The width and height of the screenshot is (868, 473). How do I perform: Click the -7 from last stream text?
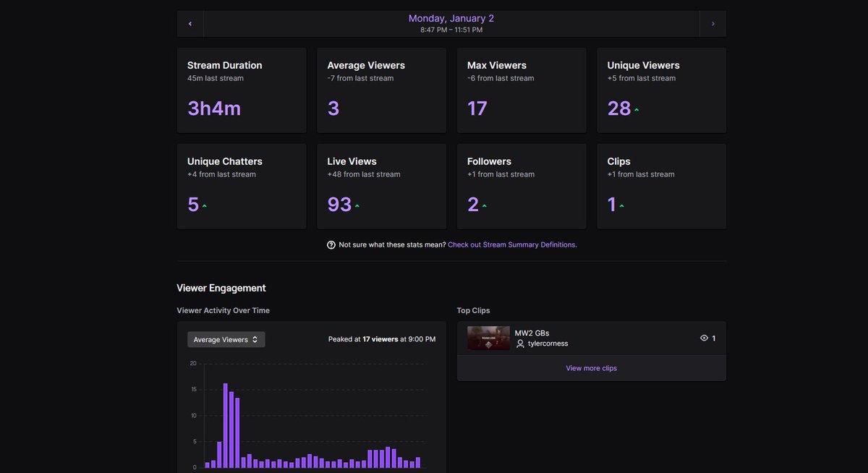click(360, 78)
